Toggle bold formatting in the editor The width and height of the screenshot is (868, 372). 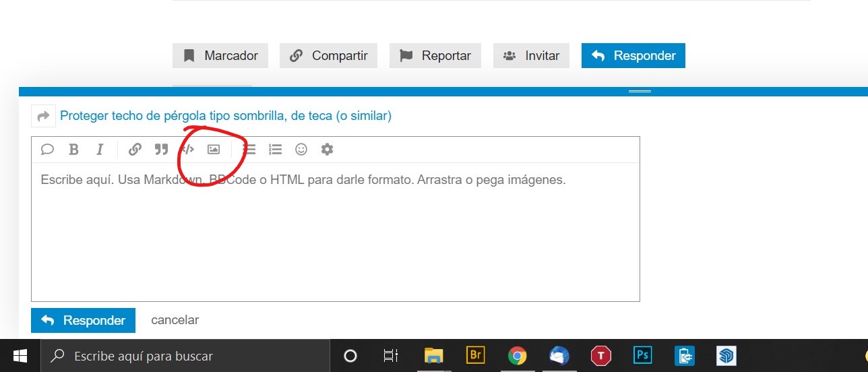(x=74, y=150)
